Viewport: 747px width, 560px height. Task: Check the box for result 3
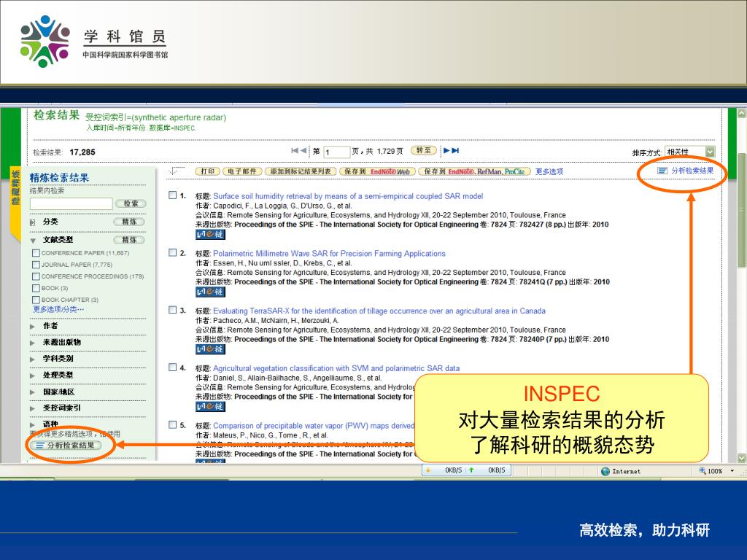[x=172, y=309]
